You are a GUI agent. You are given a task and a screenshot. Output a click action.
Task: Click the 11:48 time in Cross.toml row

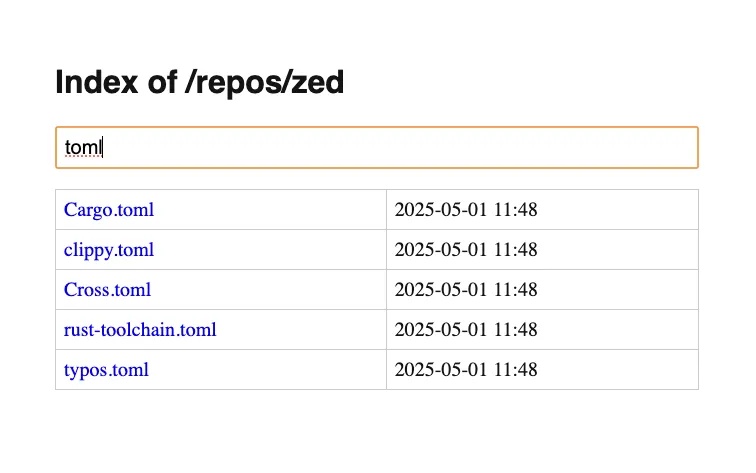[515, 290]
